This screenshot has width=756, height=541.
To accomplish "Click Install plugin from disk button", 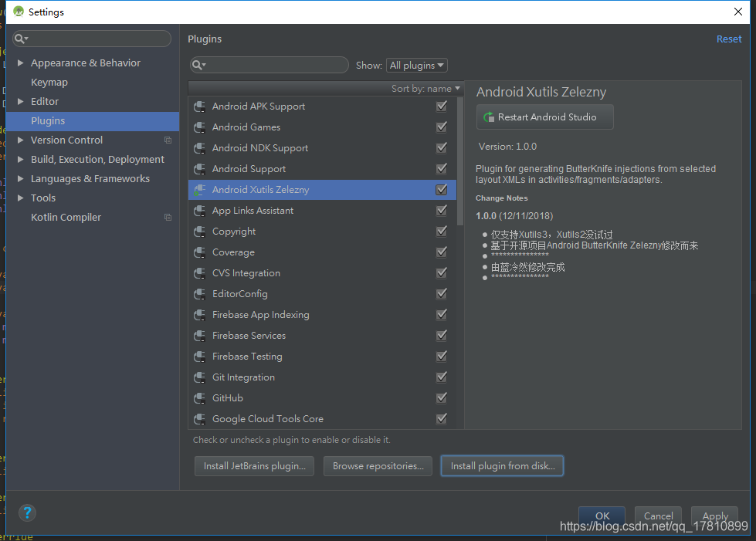I will point(502,466).
